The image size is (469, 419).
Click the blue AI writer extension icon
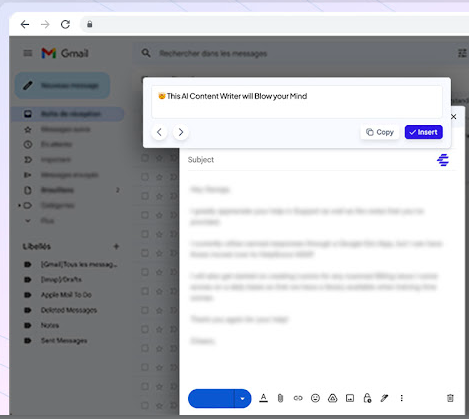[x=443, y=160]
